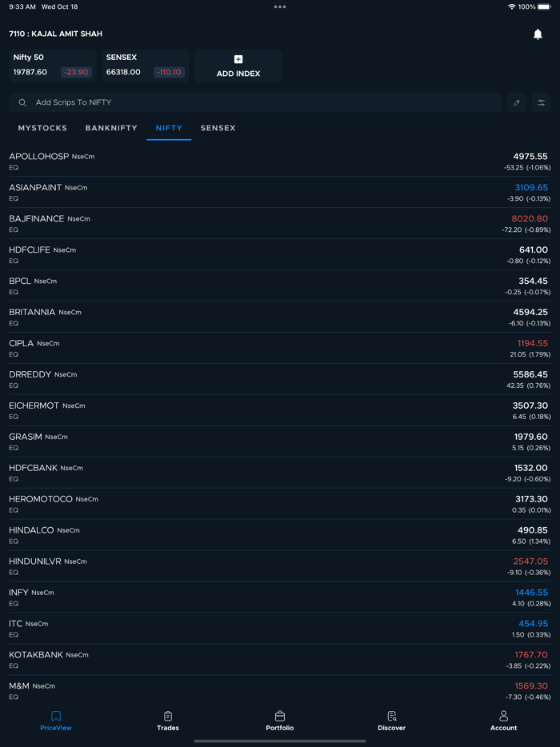Focus the Add Scrips To NIFTY field
This screenshot has height=747, width=560.
[x=255, y=103]
